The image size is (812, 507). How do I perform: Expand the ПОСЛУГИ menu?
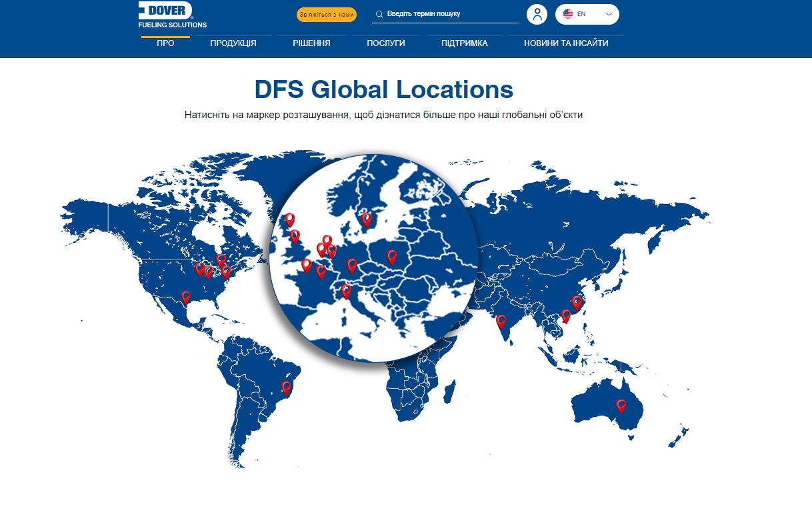click(x=386, y=43)
